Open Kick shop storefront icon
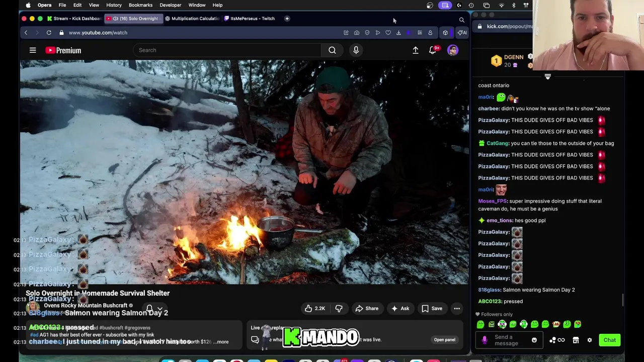644x362 pixels. pyautogui.click(x=576, y=340)
